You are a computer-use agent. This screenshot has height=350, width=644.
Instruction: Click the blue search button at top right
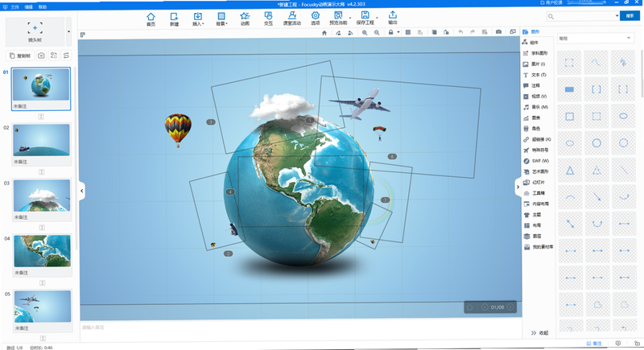630,16
